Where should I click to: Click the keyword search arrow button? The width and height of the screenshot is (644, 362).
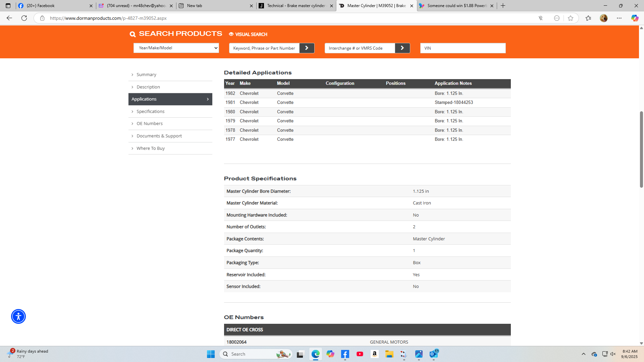pos(307,48)
